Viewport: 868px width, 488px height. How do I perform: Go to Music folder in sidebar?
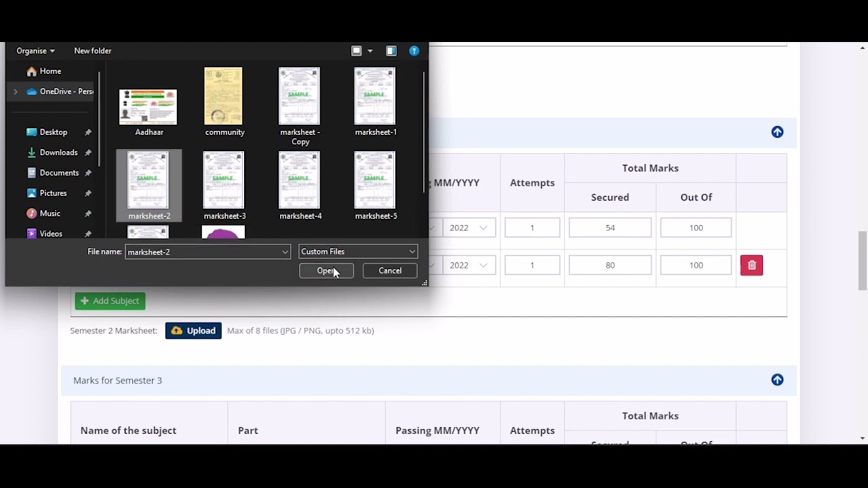[50, 213]
